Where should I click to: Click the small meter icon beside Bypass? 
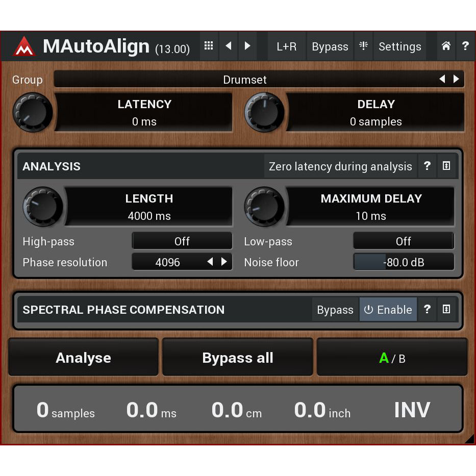363,46
